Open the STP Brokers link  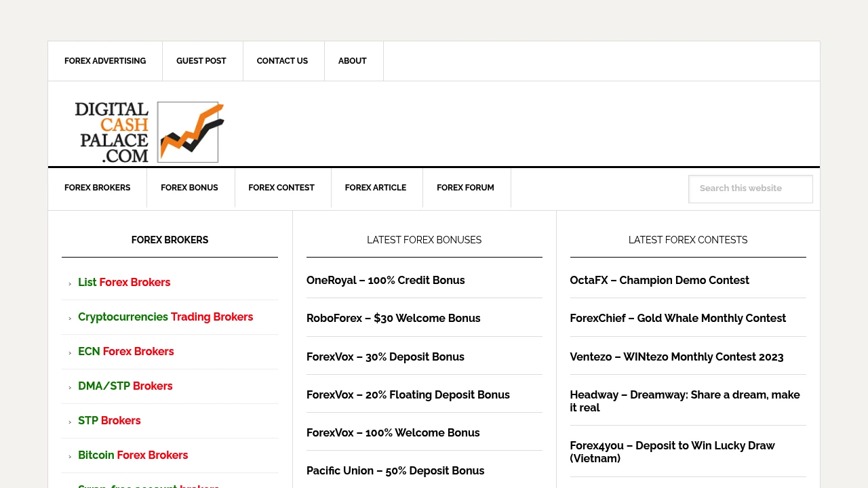pos(109,421)
